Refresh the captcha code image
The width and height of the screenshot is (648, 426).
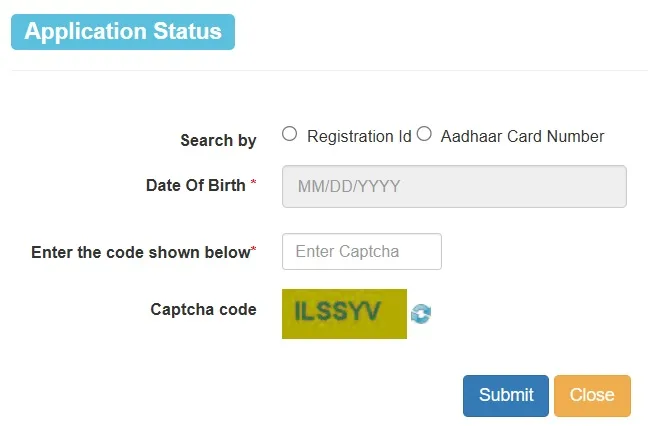[421, 313]
